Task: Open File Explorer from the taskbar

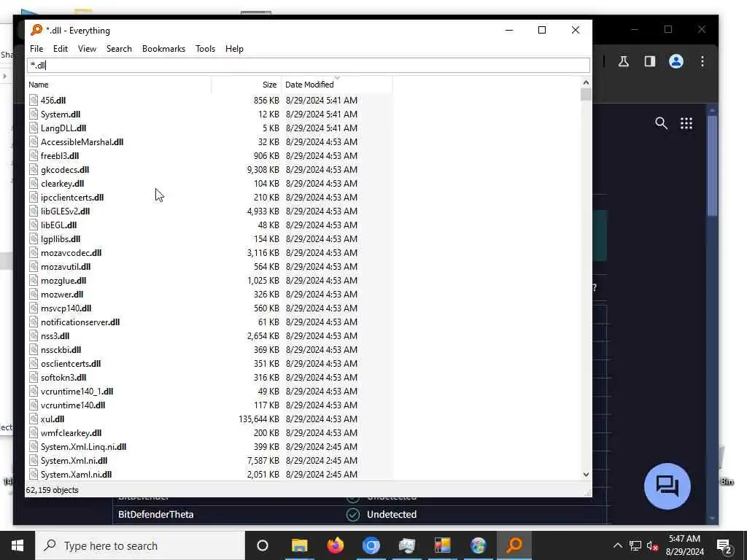Action: coord(300,545)
